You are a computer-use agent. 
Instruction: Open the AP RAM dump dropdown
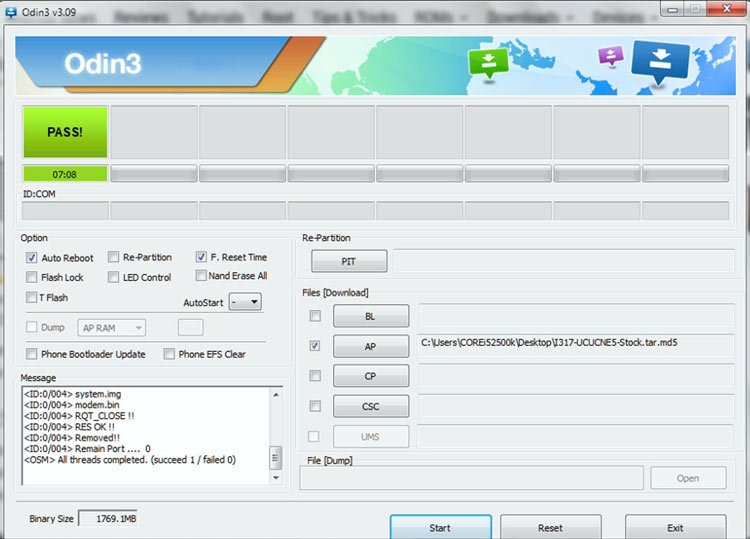click(x=111, y=328)
